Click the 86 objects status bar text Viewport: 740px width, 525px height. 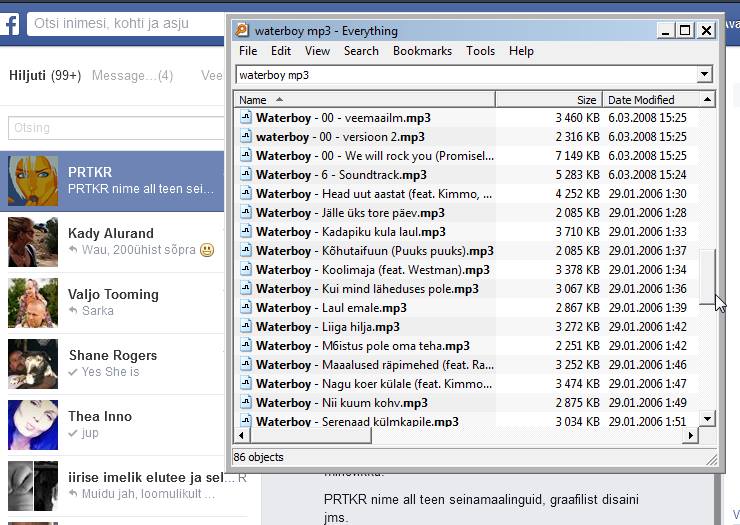tap(259, 457)
